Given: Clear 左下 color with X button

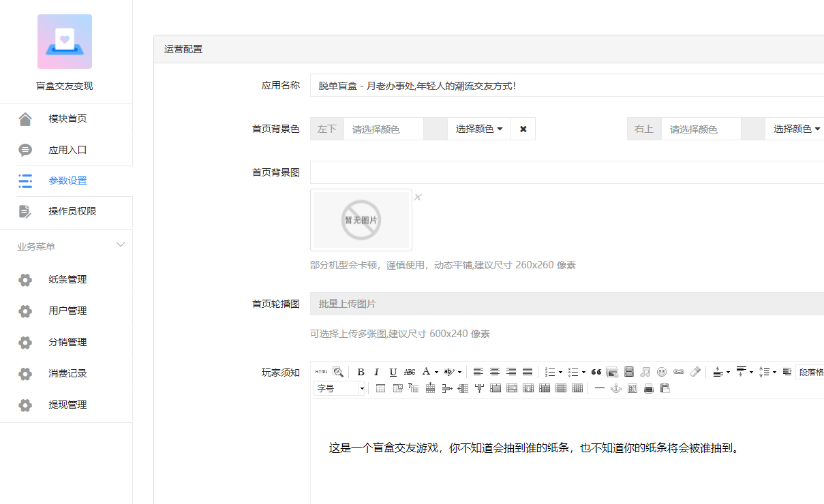Looking at the screenshot, I should click(523, 129).
